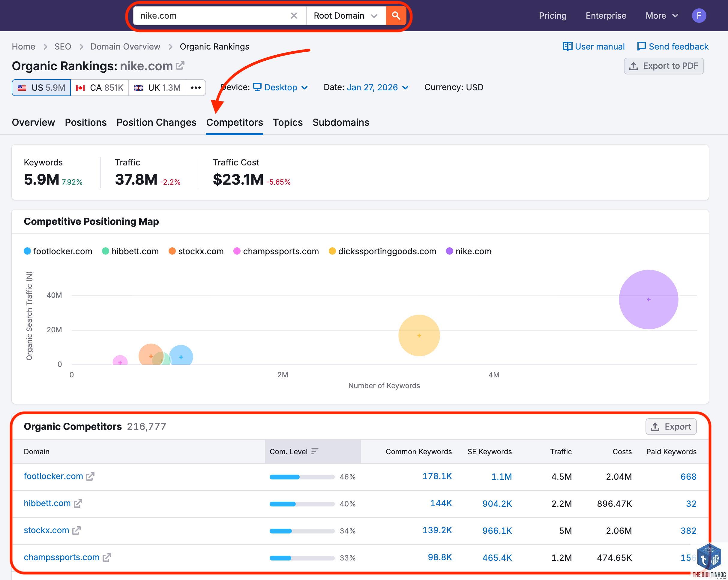Sort by Common Keywords column header

pos(419,452)
